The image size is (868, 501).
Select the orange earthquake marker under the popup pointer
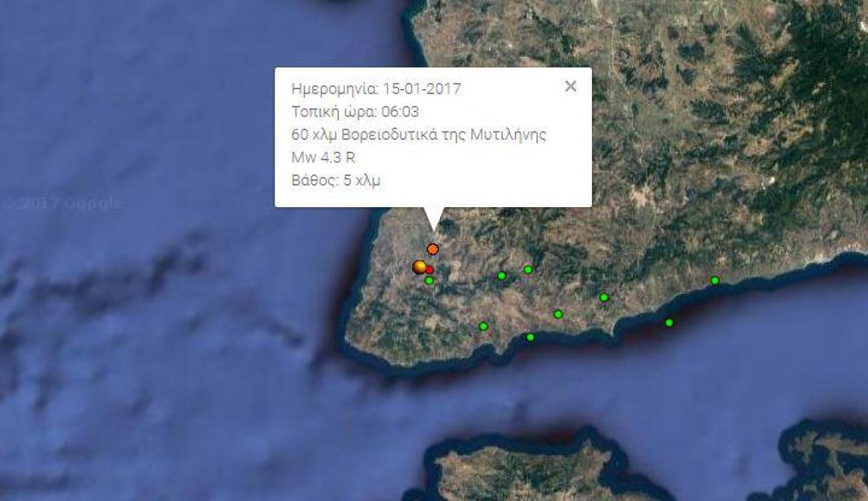(x=433, y=250)
